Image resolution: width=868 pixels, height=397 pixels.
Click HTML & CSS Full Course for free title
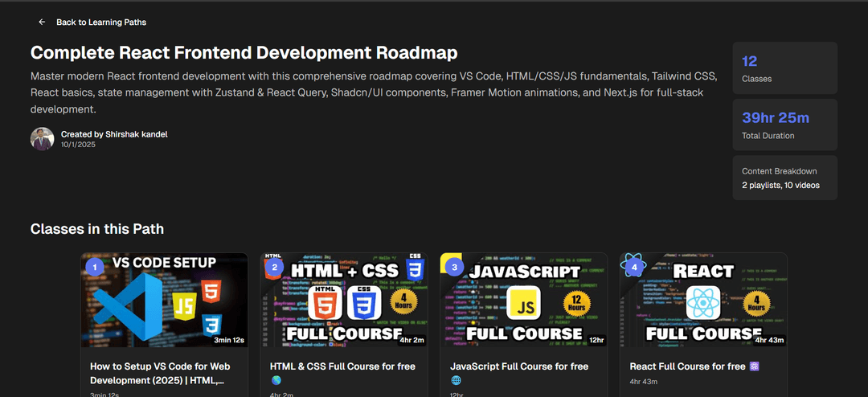[x=342, y=366]
